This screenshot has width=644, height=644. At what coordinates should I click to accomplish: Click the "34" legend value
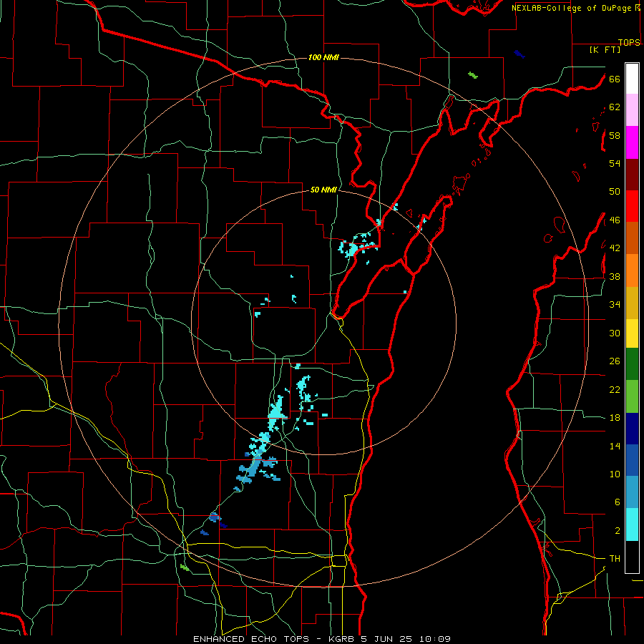point(615,305)
